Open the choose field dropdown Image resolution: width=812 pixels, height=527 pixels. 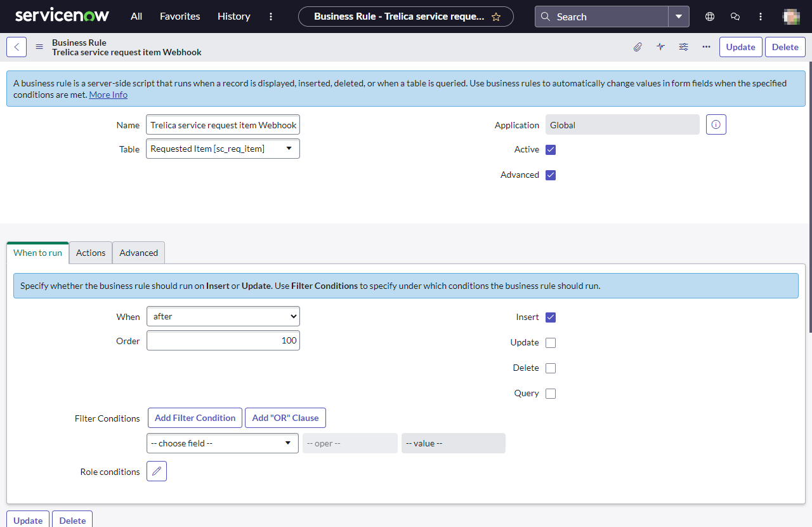[223, 443]
